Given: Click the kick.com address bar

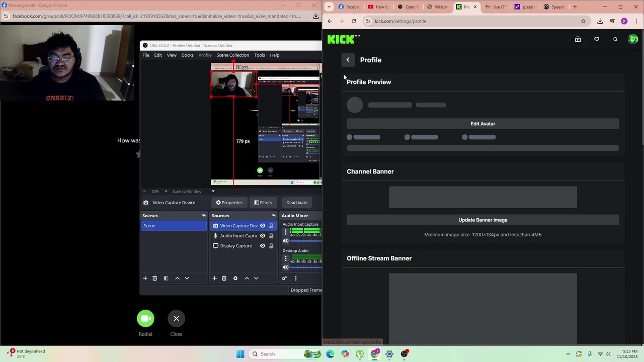Looking at the screenshot, I should click(473, 21).
